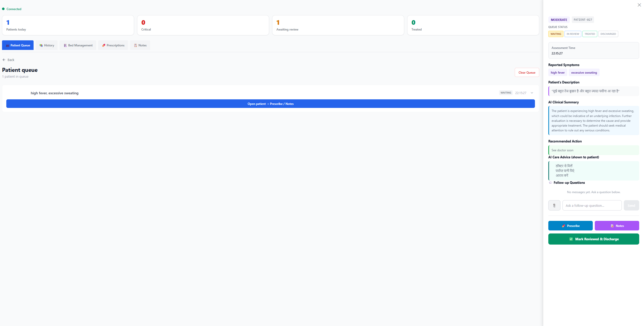This screenshot has height=326, width=644.
Task: Switch to the Patient Queue tab
Action: [18, 45]
